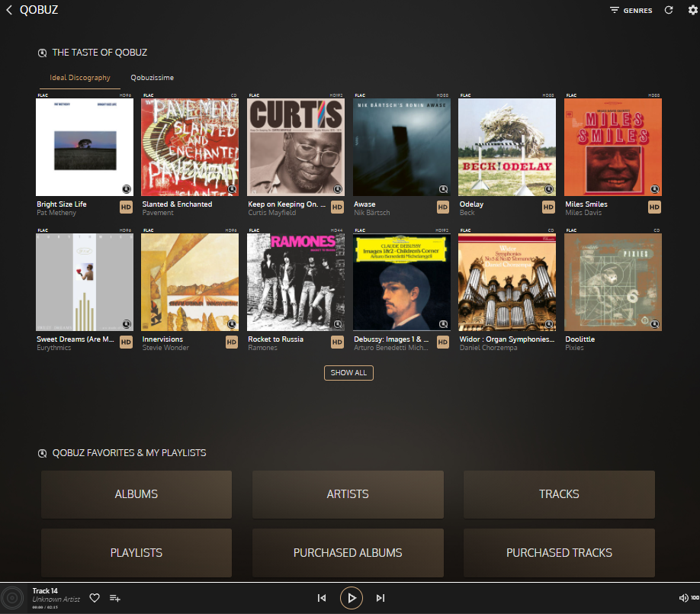The height and width of the screenshot is (614, 700).
Task: Open the Curtis Mayfield album cover
Action: 296,147
